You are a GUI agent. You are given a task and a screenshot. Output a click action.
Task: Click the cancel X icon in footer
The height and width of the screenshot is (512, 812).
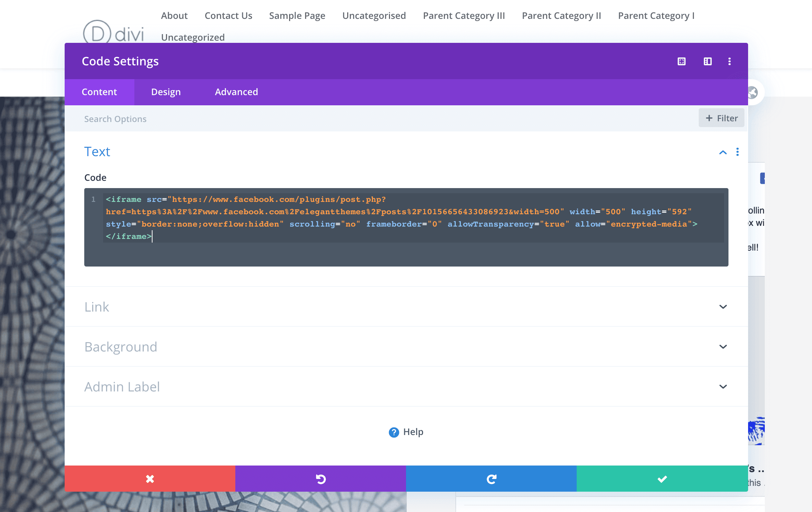150,479
